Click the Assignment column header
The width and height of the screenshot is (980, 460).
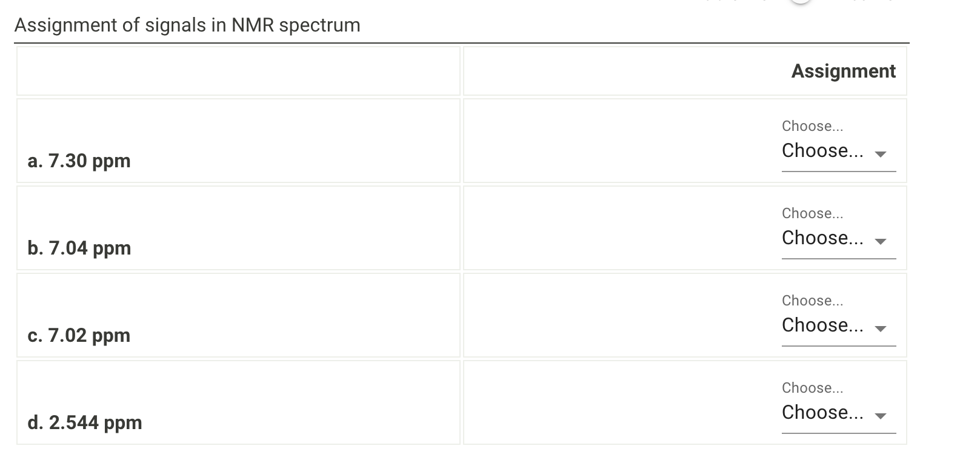click(843, 71)
